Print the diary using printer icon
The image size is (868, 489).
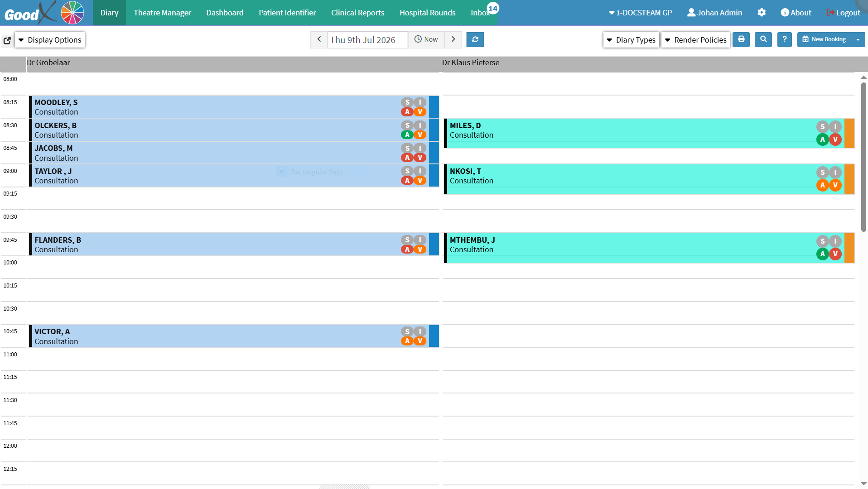[x=741, y=39]
